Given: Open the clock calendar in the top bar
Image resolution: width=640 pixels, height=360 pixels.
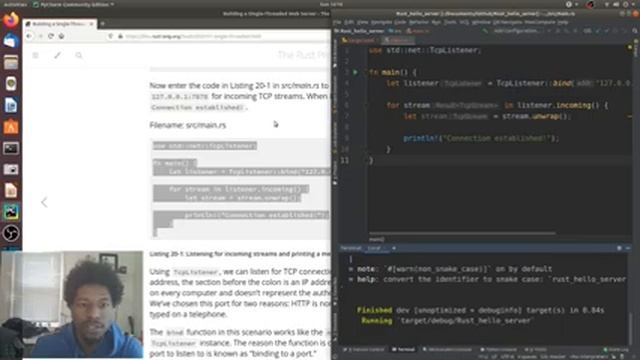Looking at the screenshot, I should 331,4.
